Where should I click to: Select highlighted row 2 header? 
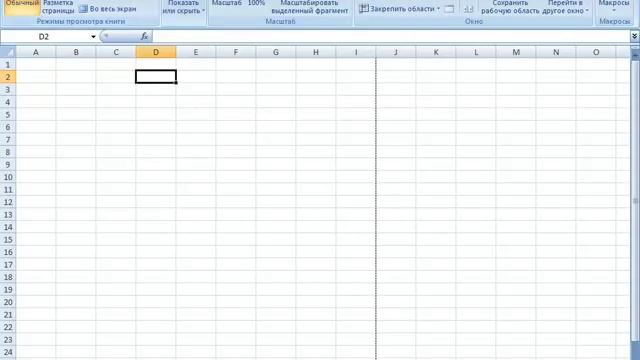pos(8,77)
